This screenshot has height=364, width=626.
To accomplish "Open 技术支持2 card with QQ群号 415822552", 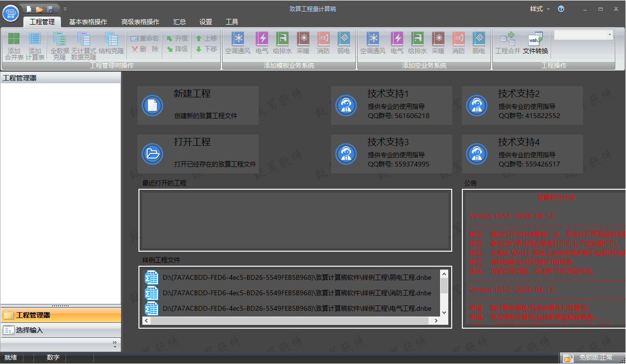I will click(522, 106).
